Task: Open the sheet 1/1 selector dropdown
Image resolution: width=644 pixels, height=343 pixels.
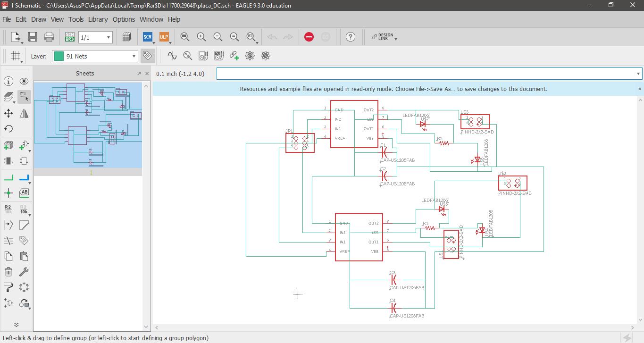Action: [95, 37]
